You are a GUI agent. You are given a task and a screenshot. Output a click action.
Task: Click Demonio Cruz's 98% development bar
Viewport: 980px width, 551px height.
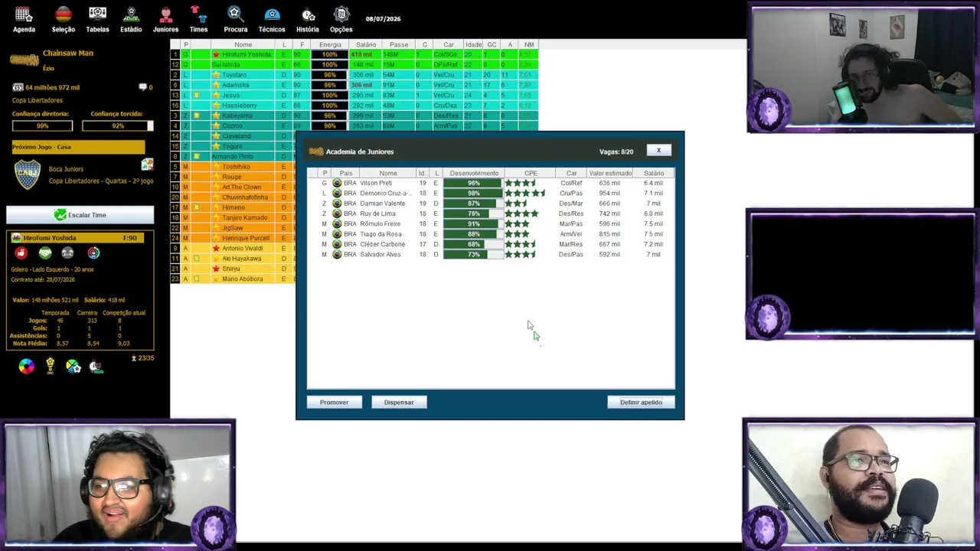click(x=473, y=194)
